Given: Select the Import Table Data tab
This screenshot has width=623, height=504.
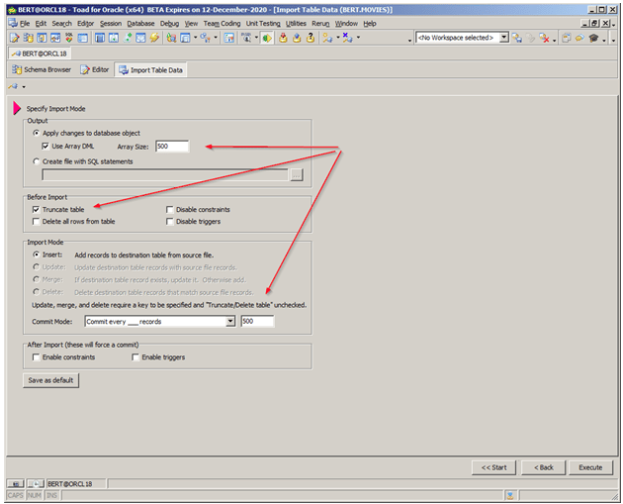Looking at the screenshot, I should pos(151,70).
